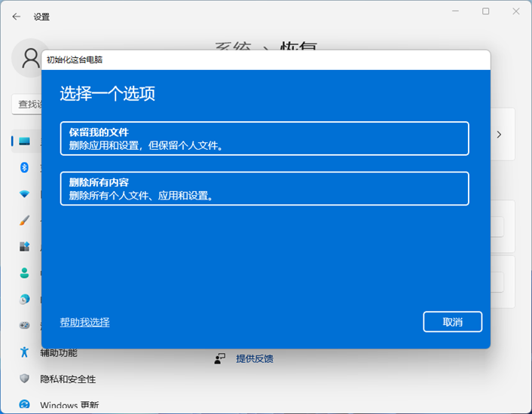Click the System monitor icon in sidebar

tap(24, 141)
